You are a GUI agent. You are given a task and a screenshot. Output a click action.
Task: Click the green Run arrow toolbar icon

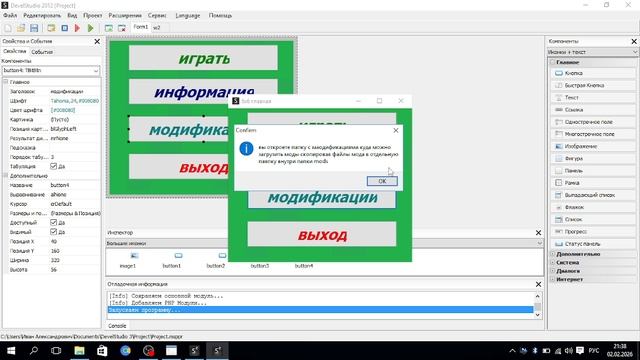(91, 28)
